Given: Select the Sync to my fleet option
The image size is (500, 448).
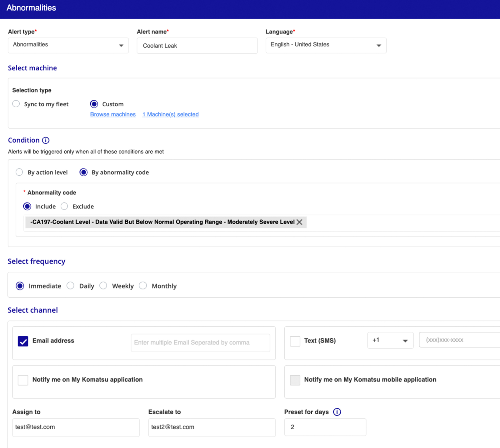Looking at the screenshot, I should [x=16, y=104].
